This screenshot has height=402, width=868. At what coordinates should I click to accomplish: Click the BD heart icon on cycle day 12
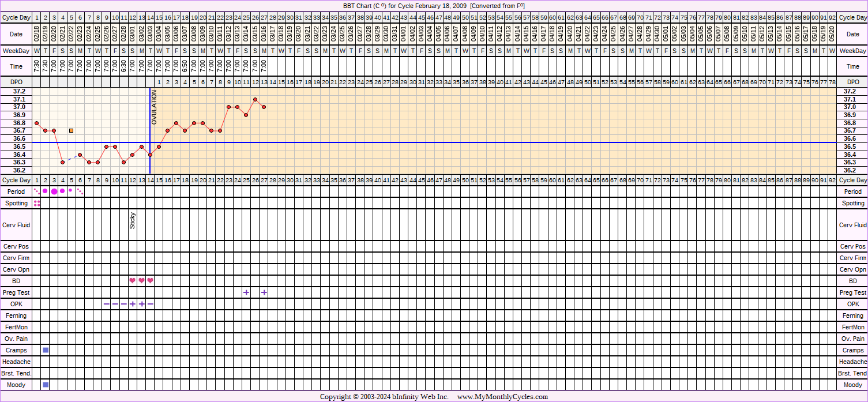coord(133,281)
